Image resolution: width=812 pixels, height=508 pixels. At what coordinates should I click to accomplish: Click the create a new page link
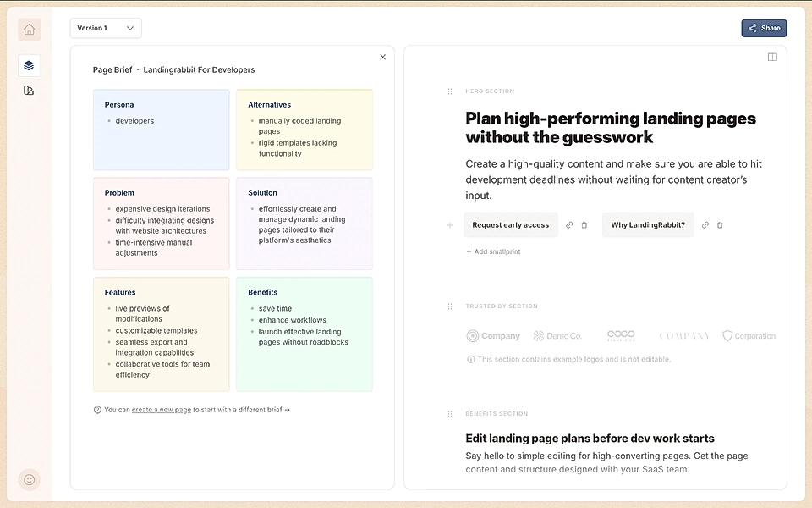tap(161, 410)
